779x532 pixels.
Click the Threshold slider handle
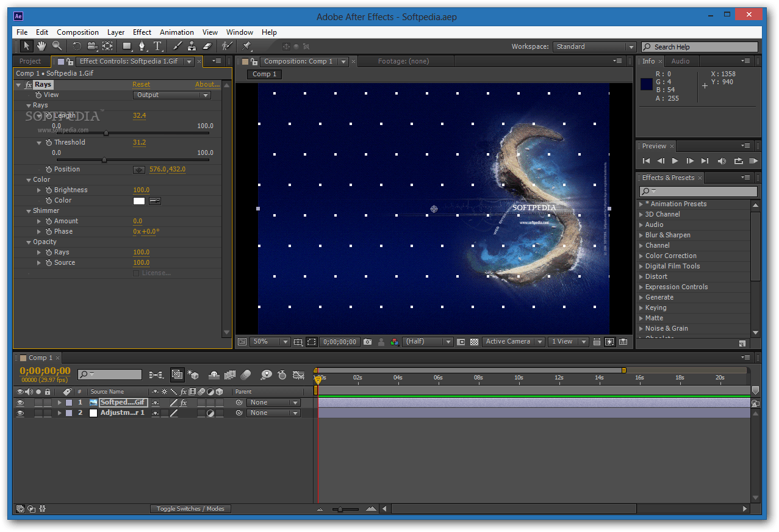(104, 160)
